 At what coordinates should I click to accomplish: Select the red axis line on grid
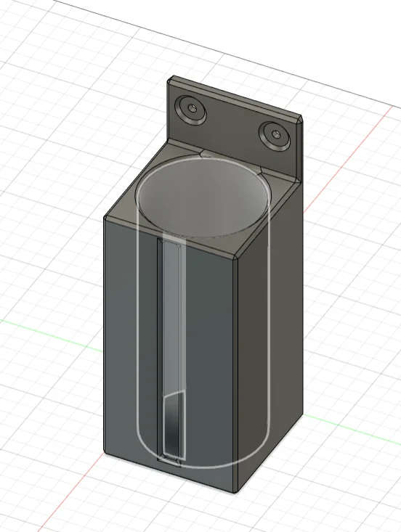click(x=349, y=157)
